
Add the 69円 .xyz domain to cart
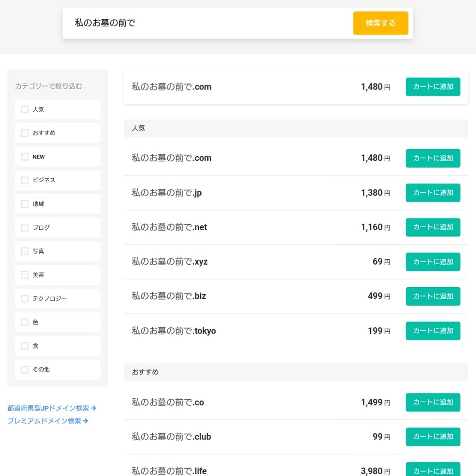(433, 262)
